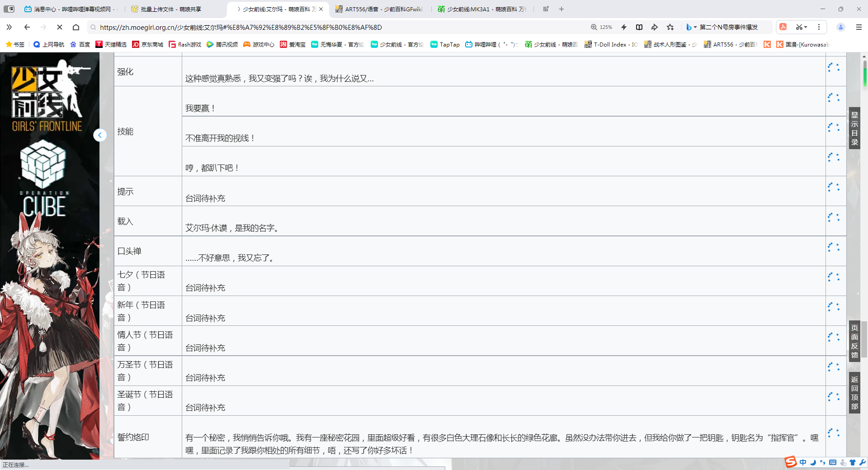Switch to 少女前线:MK3A1 tab
The width and height of the screenshot is (868, 470).
[483, 9]
